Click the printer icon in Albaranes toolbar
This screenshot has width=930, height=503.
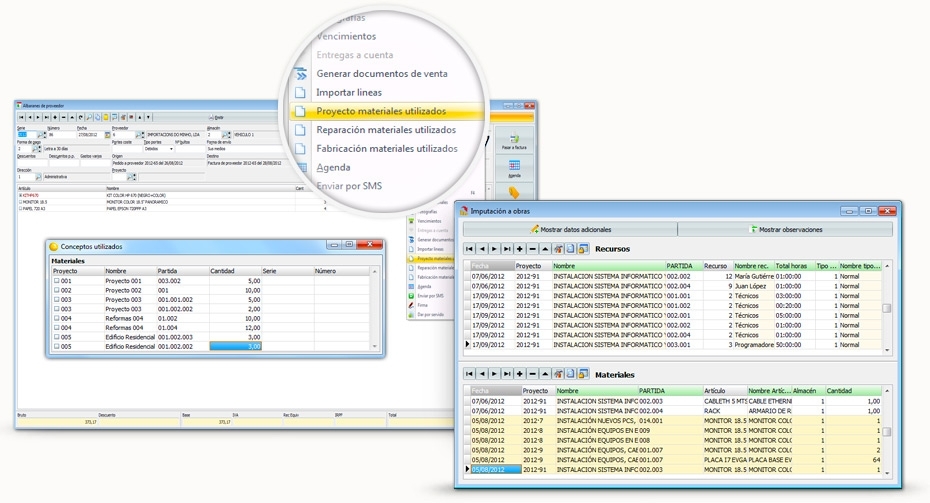click(x=211, y=117)
